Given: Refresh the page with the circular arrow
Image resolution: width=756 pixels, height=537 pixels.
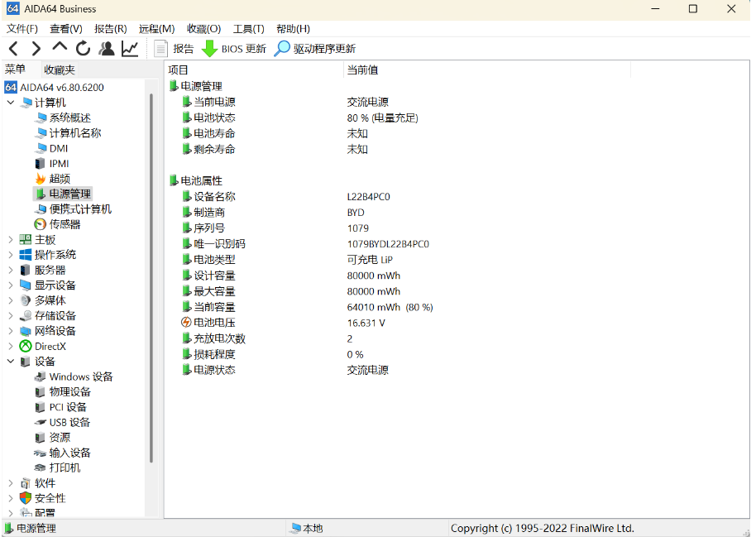Looking at the screenshot, I should tap(83, 49).
